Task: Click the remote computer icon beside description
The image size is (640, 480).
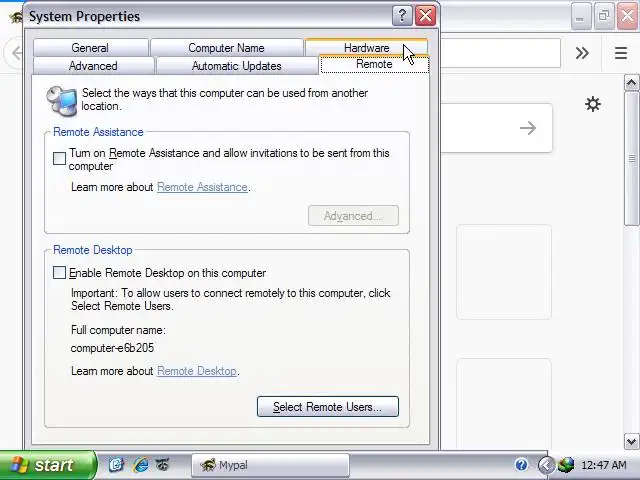Action: point(62,101)
